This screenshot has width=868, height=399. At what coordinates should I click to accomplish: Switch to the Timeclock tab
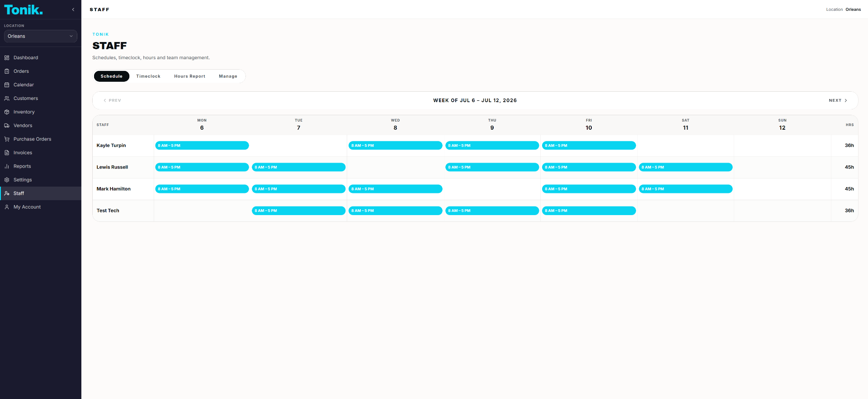(x=148, y=76)
